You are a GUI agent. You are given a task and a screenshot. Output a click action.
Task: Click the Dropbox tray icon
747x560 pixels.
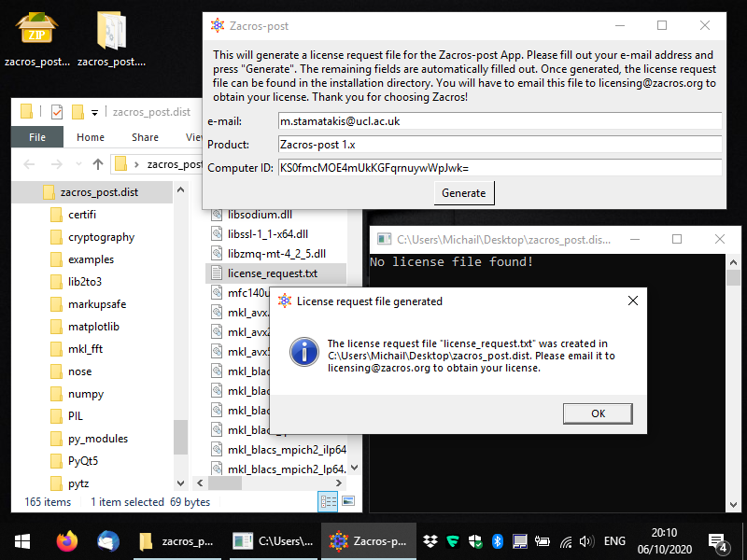coord(430,540)
